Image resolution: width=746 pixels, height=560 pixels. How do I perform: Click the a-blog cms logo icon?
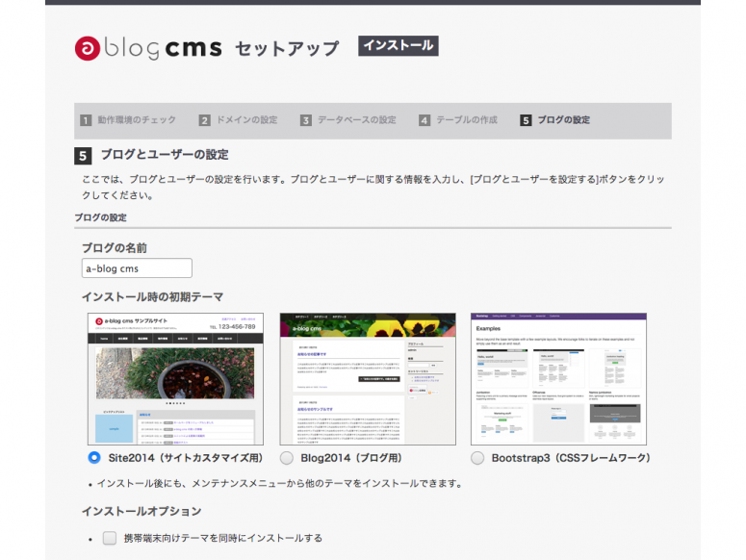pyautogui.click(x=90, y=48)
